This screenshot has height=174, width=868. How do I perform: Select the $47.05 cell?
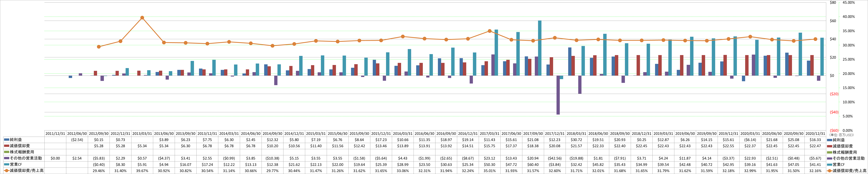793,165
